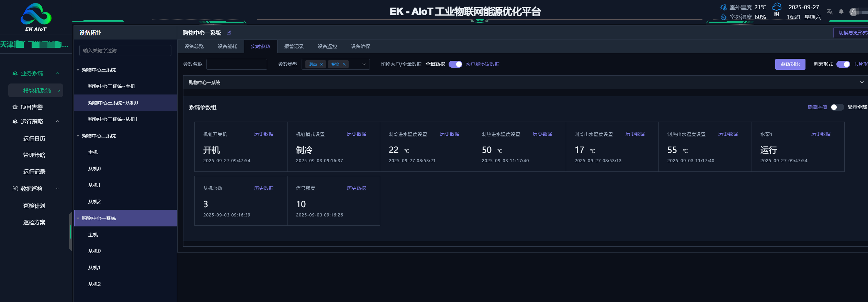The height and width of the screenshot is (302, 868).
Task: Open the notification bell
Action: pos(841,12)
